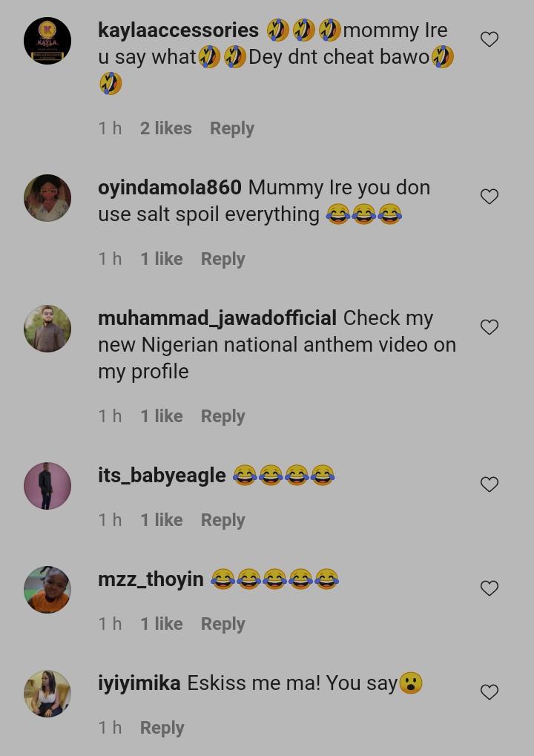The width and height of the screenshot is (534, 756).
Task: Tap heart on oyindamola860's comment
Action: pyautogui.click(x=489, y=197)
